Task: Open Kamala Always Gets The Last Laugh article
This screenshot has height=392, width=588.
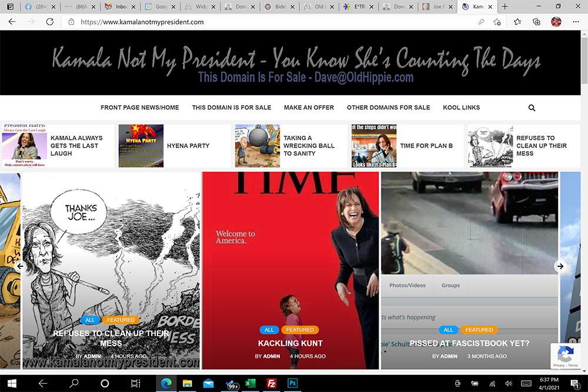Action: pos(76,146)
